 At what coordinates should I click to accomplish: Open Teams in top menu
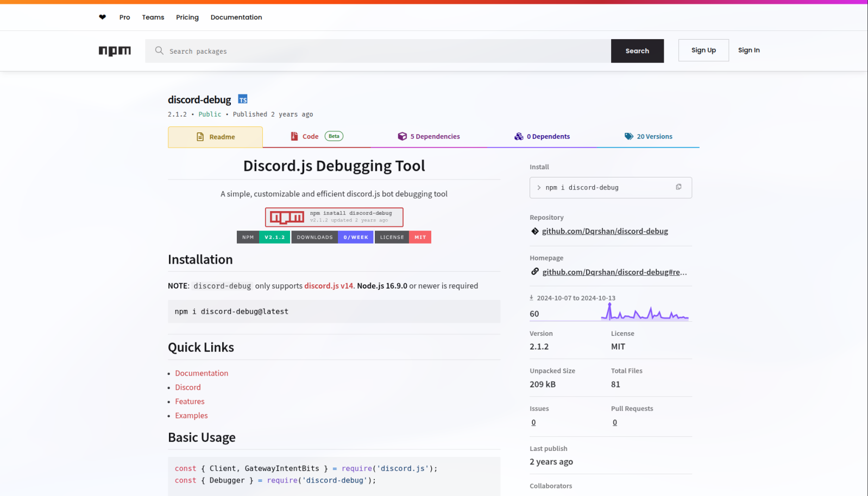pyautogui.click(x=153, y=17)
